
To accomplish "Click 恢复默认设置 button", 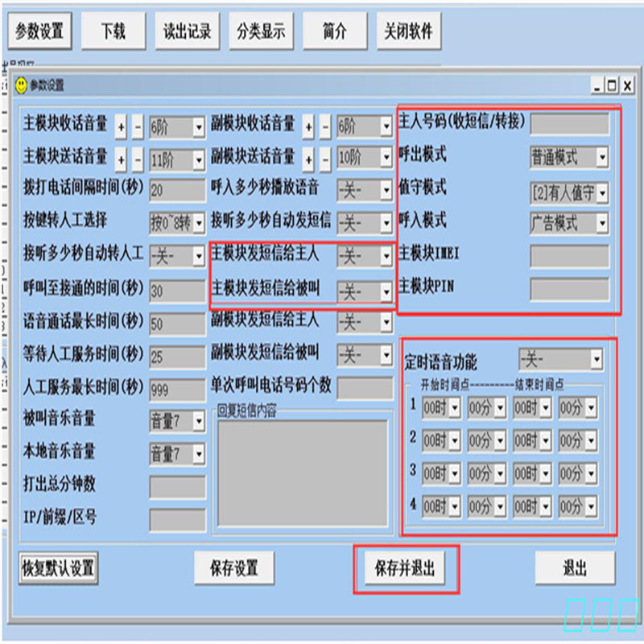I will (58, 568).
